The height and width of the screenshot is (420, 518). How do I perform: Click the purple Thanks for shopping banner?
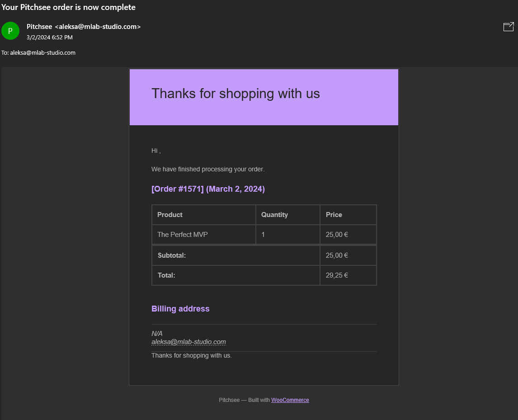coord(264,97)
